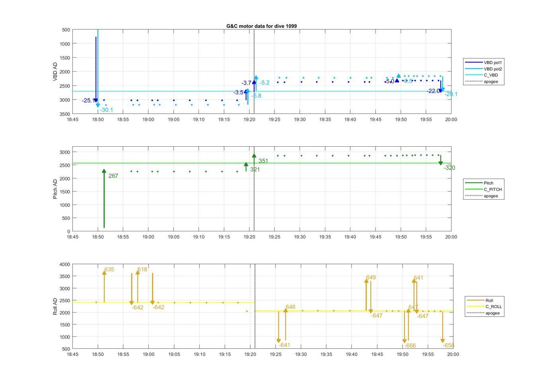Select the 'VBD pot2' legend entry
Viewport: 557px width, 392px height.
click(x=484, y=69)
